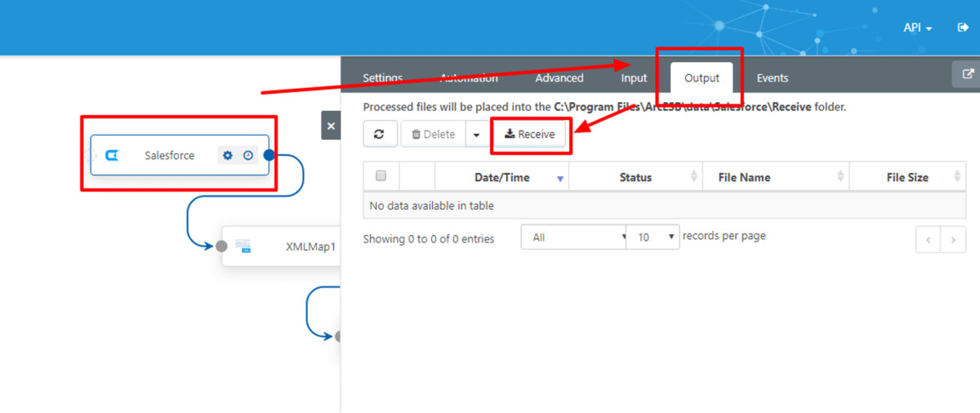Open the All filter dropdown

(x=574, y=238)
